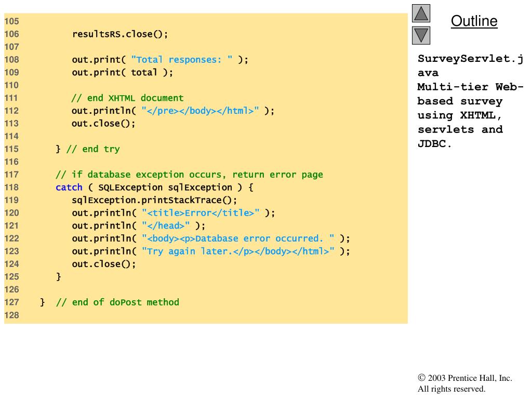Click the "Database error occurred." line
The height and width of the screenshot is (399, 532).
211,238
